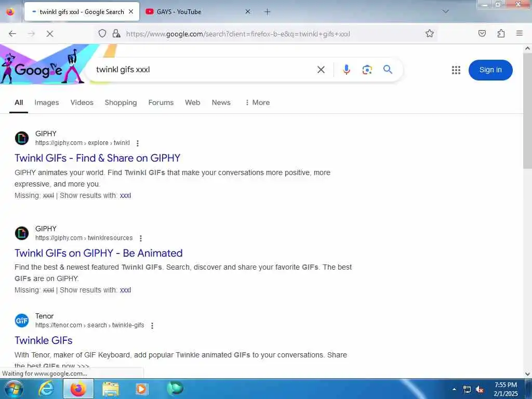Open the Twinkle GIFs Tenor link
The width and height of the screenshot is (532, 399).
point(44,340)
